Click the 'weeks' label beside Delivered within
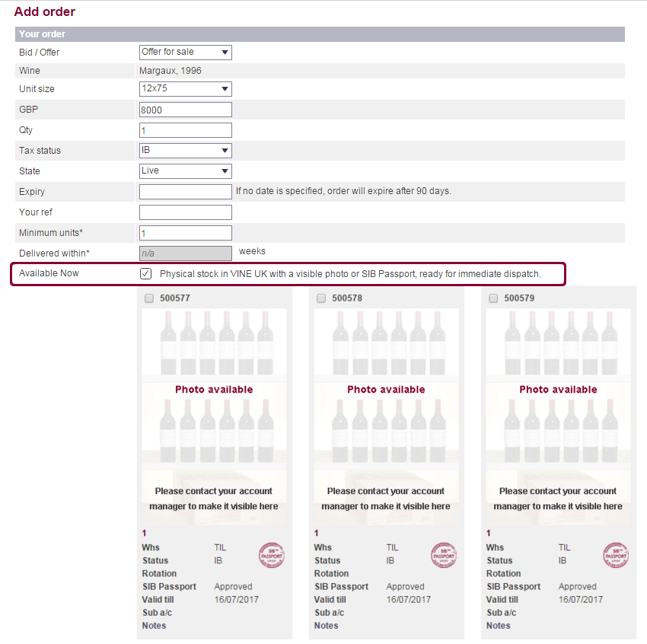This screenshot has width=647, height=644. coord(252,251)
